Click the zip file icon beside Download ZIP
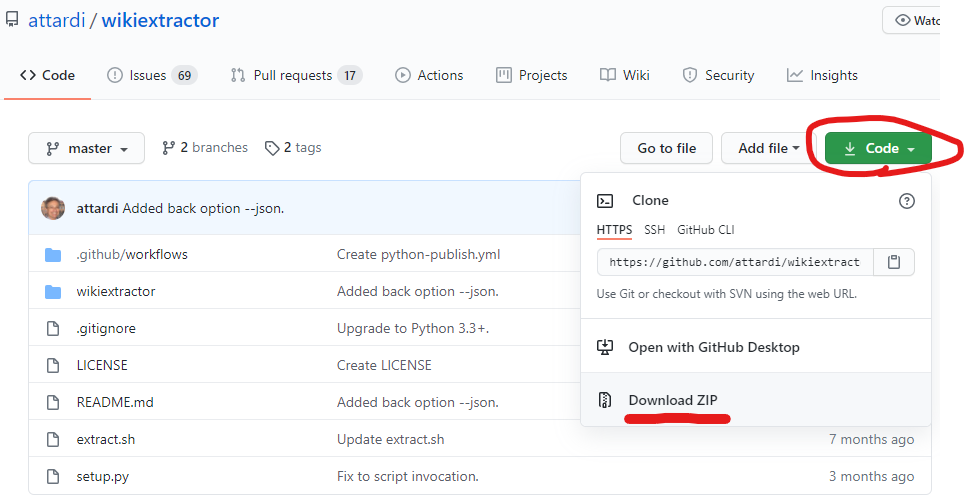This screenshot has width=966, height=501. pyautogui.click(x=605, y=400)
